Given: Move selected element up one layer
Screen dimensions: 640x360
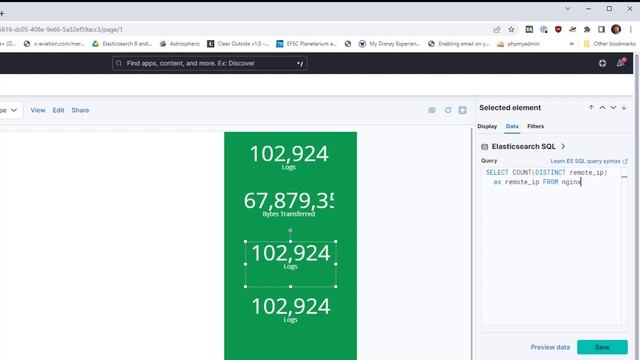Looking at the screenshot, I should pos(602,107).
